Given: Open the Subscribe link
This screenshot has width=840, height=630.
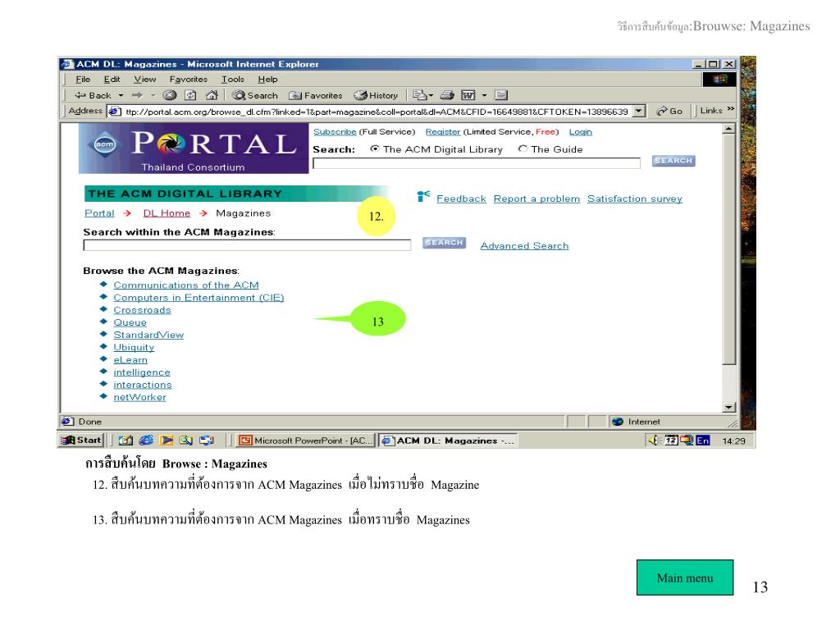Looking at the screenshot, I should click(335, 132).
